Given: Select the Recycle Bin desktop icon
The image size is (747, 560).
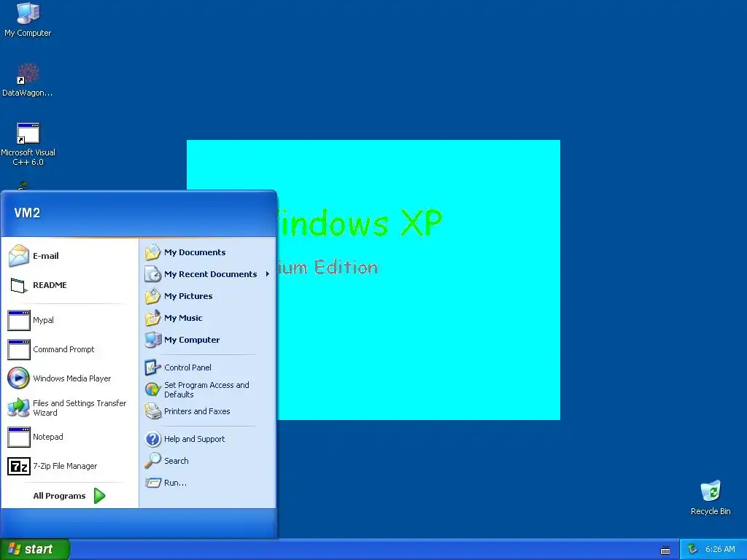Looking at the screenshot, I should [x=711, y=491].
